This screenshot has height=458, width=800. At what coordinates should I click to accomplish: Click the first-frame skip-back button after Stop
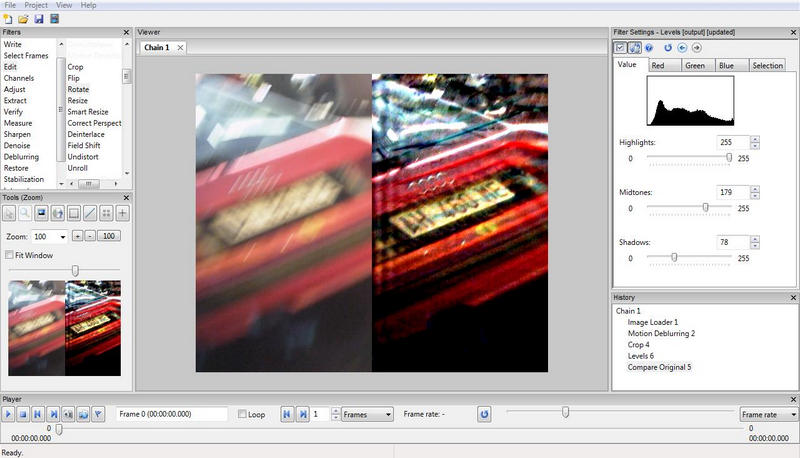click(x=38, y=415)
